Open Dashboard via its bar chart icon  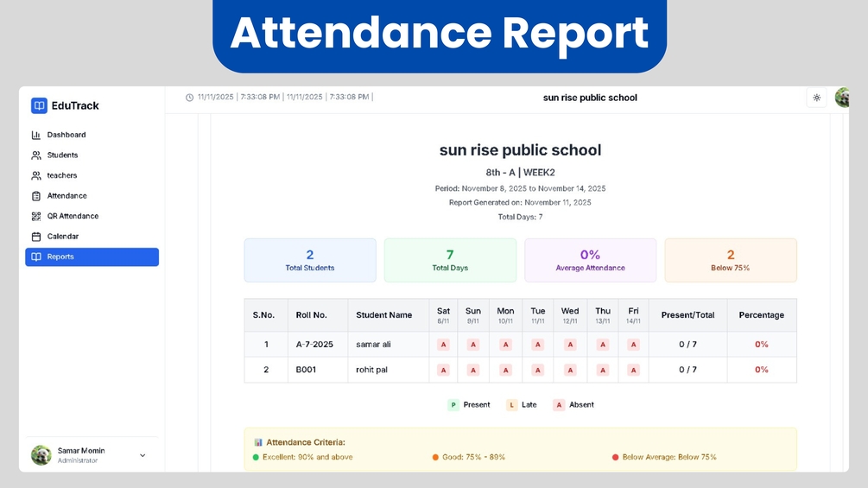tap(36, 135)
